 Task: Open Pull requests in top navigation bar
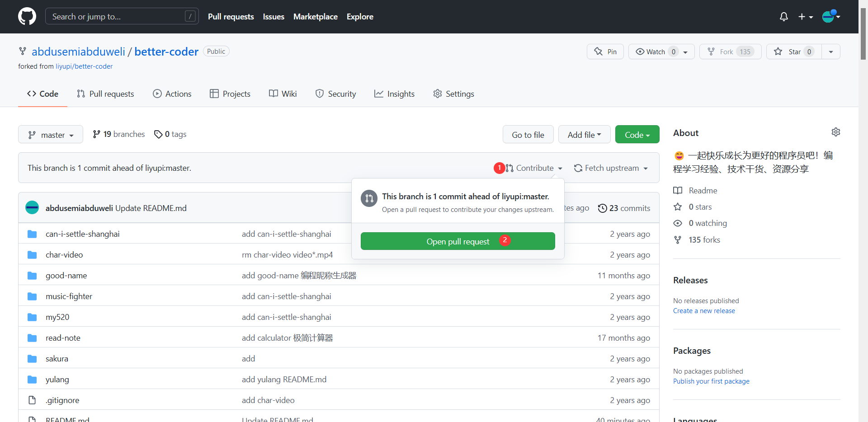pos(231,17)
